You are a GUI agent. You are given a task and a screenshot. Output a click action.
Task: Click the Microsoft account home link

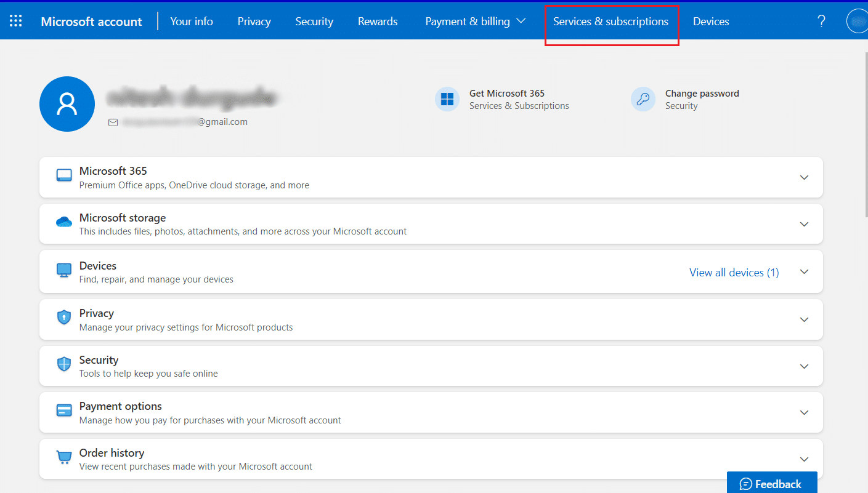[91, 22]
